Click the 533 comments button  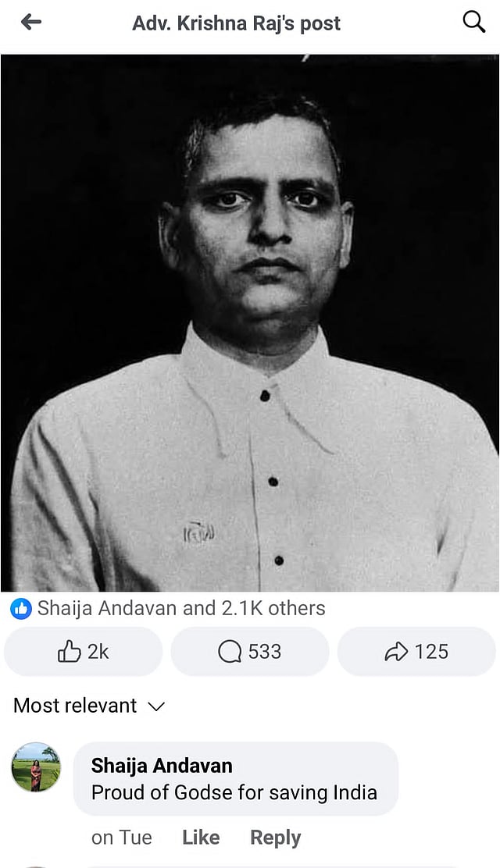click(249, 652)
